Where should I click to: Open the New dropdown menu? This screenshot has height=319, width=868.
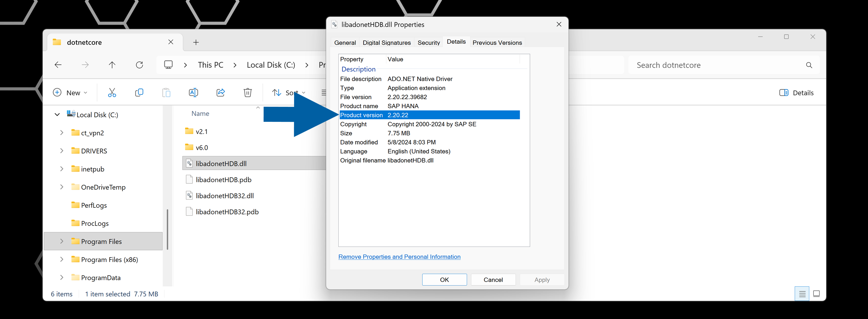coord(70,93)
